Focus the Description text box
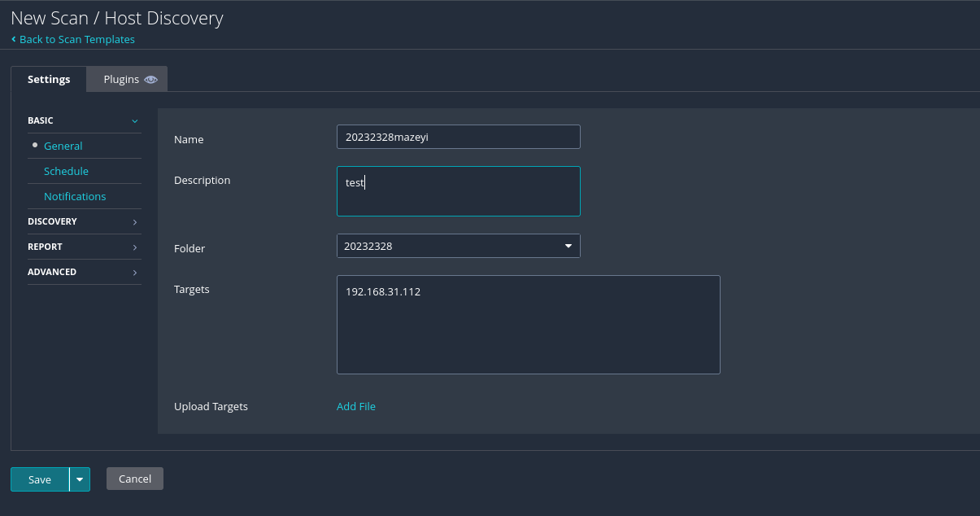 (458, 191)
